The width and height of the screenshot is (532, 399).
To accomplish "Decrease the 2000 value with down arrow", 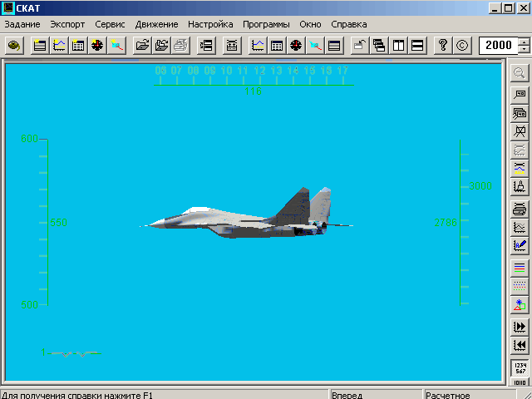I will pos(525,50).
